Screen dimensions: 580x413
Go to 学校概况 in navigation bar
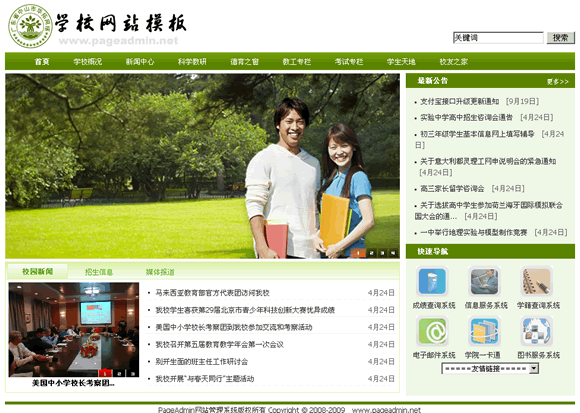tap(87, 62)
